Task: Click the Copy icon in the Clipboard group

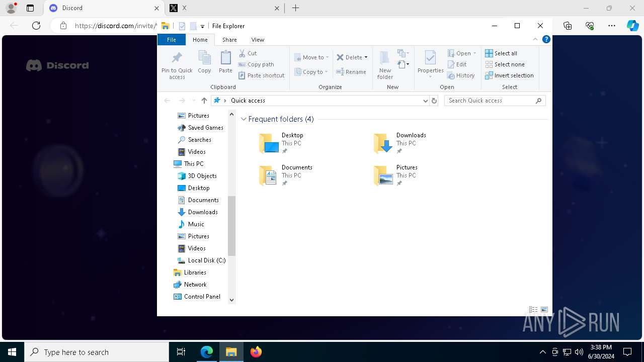Action: click(204, 58)
